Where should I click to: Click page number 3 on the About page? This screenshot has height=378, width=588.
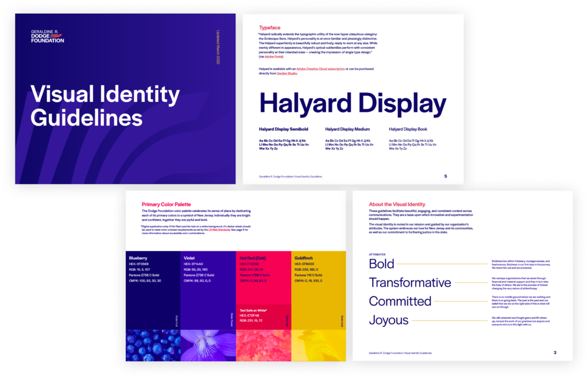(555, 353)
